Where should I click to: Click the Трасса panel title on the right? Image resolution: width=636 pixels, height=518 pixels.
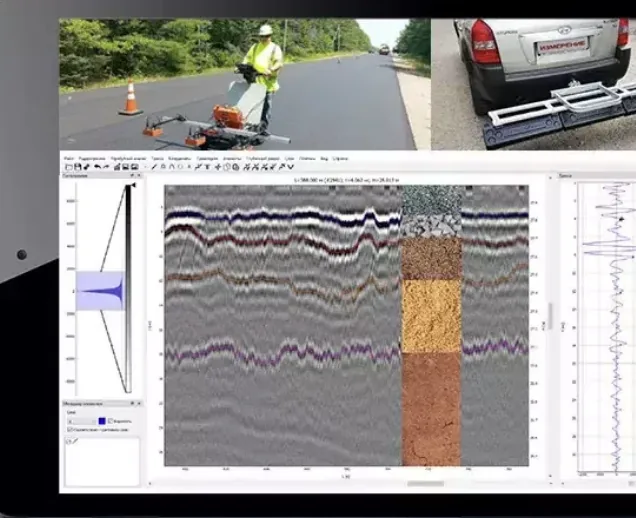(565, 176)
